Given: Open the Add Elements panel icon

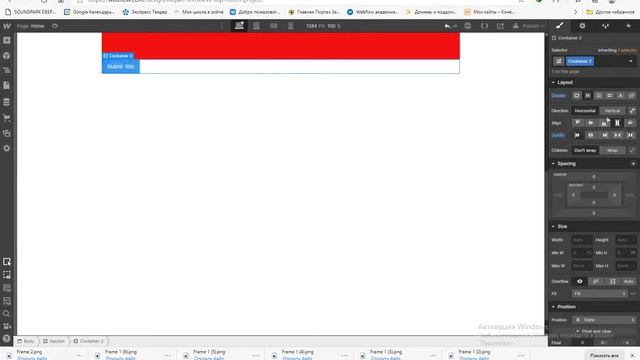Looking at the screenshot, I should 7,40.
